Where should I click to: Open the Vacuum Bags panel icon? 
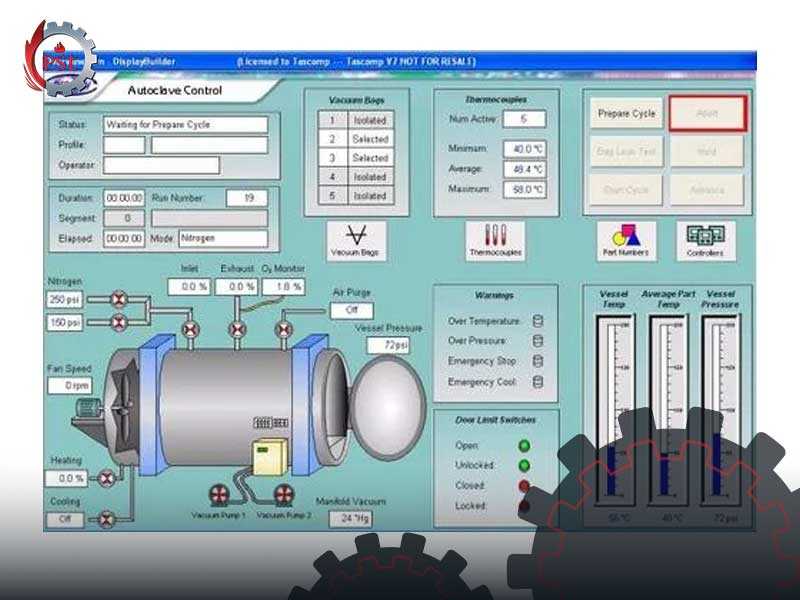(x=356, y=240)
